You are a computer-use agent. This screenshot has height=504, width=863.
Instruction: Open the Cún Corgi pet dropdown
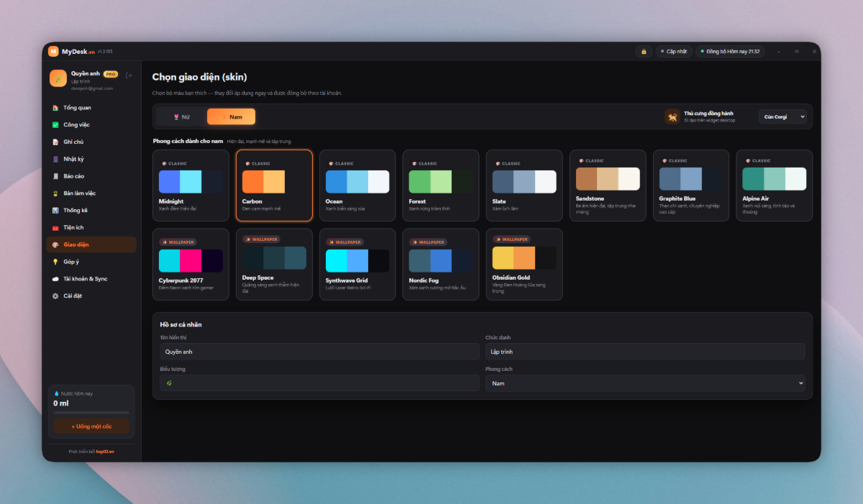click(782, 116)
